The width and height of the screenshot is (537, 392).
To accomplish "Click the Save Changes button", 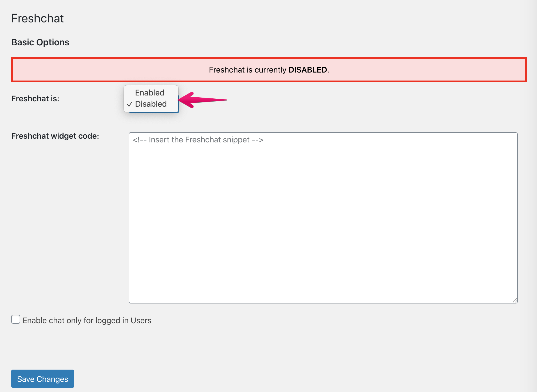I will [43, 379].
